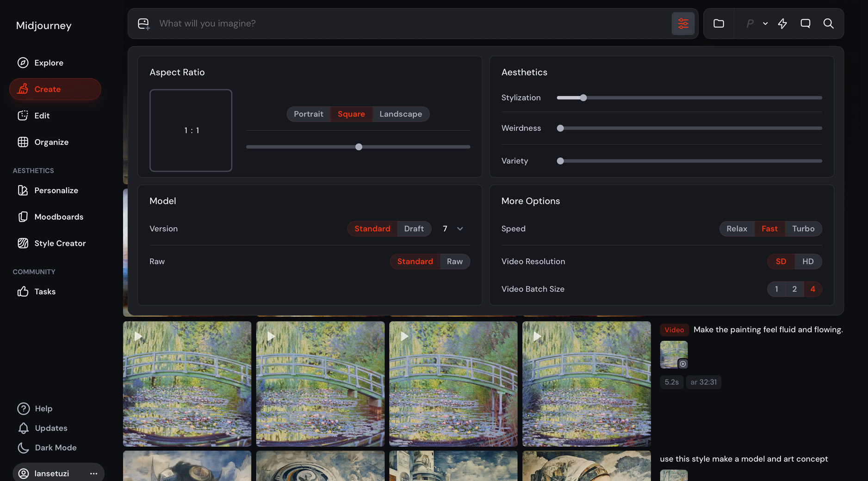Click the Edit icon in sidebar
The width and height of the screenshot is (868, 481).
pos(23,116)
